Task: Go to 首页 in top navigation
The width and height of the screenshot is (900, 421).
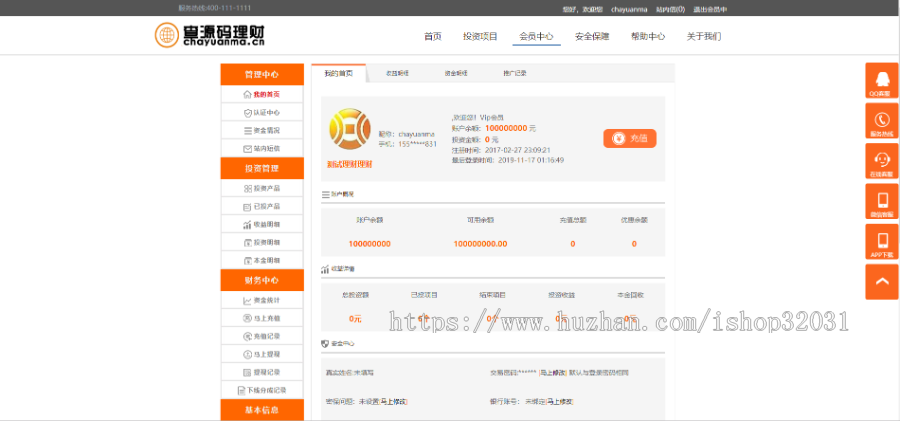Action: click(x=433, y=36)
